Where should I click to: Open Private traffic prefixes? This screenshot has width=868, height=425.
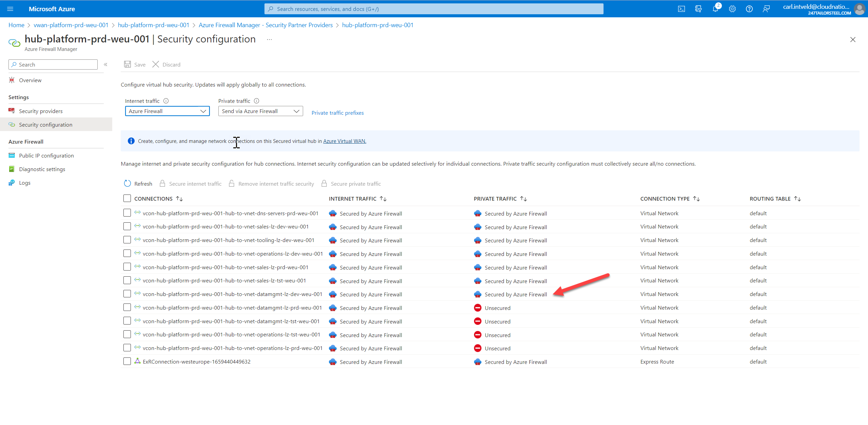coord(337,112)
